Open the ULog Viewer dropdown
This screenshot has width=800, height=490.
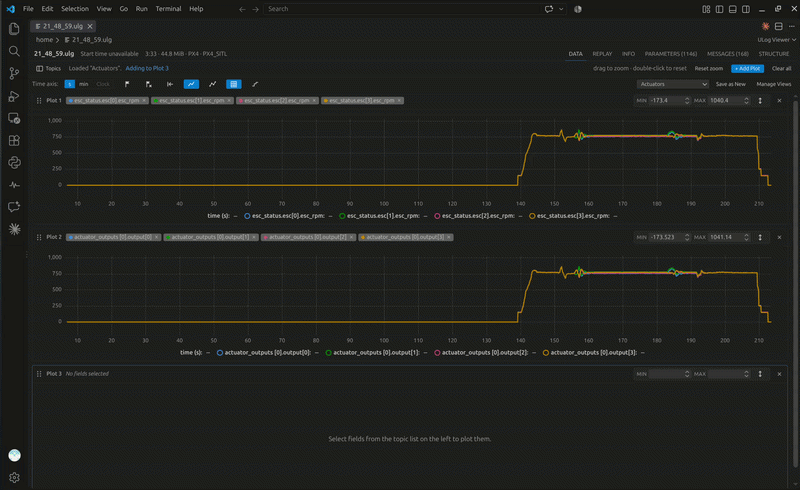pos(777,40)
